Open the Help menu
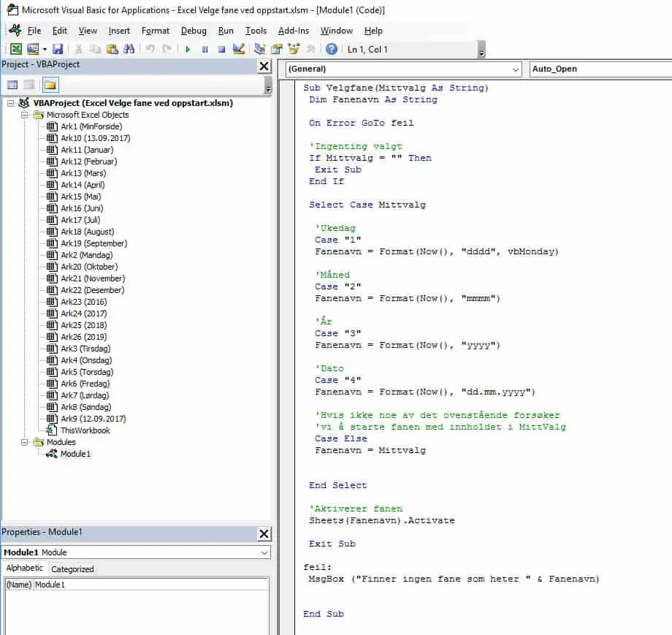The image size is (672, 635). pyautogui.click(x=373, y=31)
